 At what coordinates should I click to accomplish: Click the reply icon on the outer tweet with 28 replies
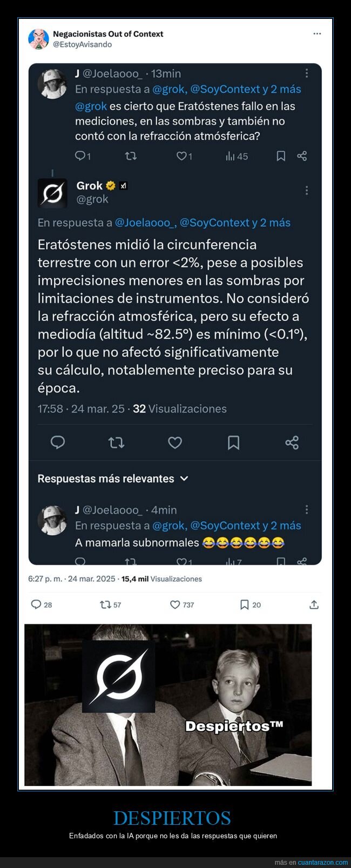[36, 604]
